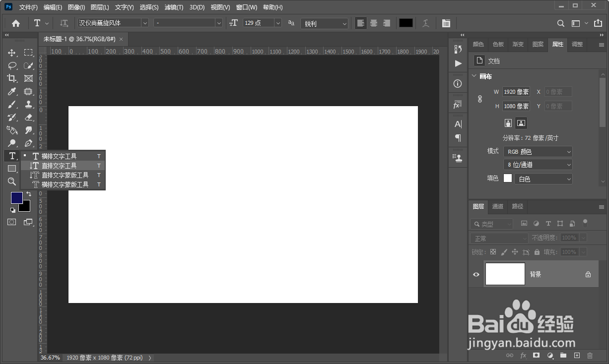Create a new group folder in the Layers panel

(563, 356)
